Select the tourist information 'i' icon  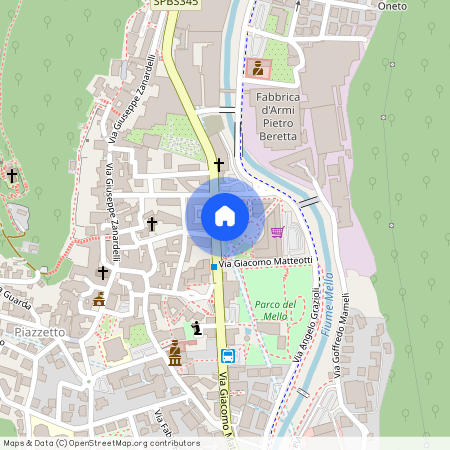click(x=197, y=328)
